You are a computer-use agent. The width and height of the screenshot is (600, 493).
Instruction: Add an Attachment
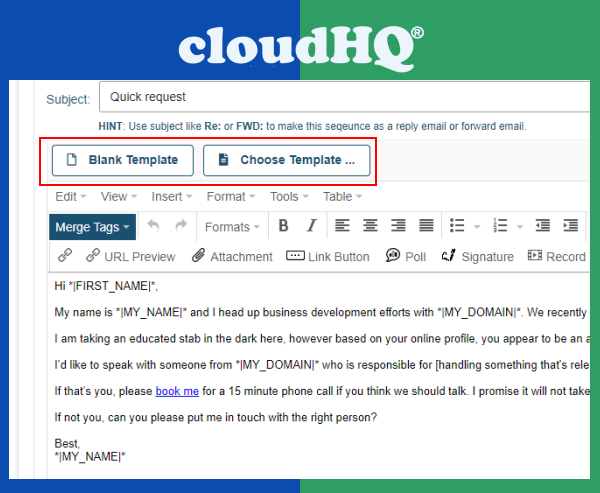tap(232, 256)
